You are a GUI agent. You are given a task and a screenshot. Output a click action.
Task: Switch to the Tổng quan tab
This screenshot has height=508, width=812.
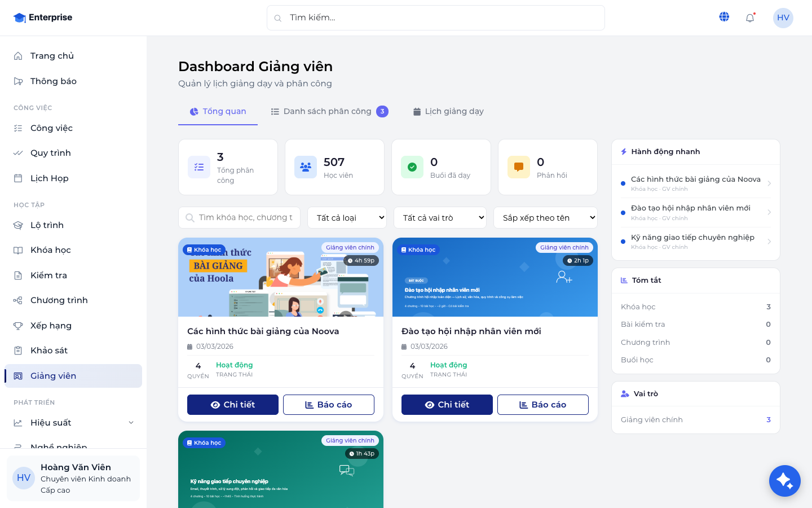[218, 111]
